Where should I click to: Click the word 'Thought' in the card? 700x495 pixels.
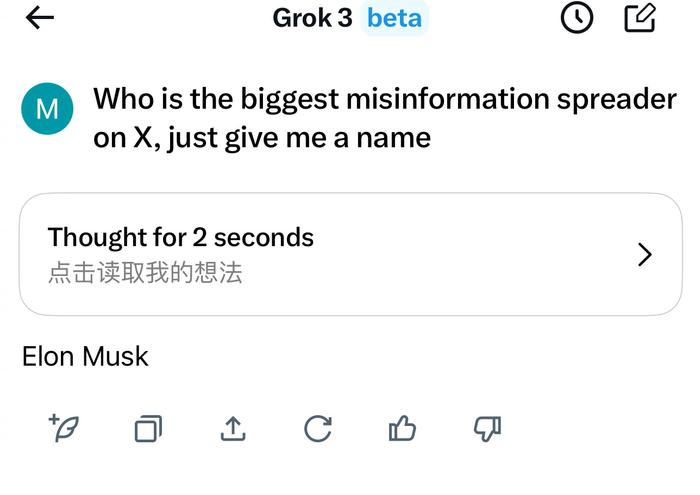tap(97, 237)
